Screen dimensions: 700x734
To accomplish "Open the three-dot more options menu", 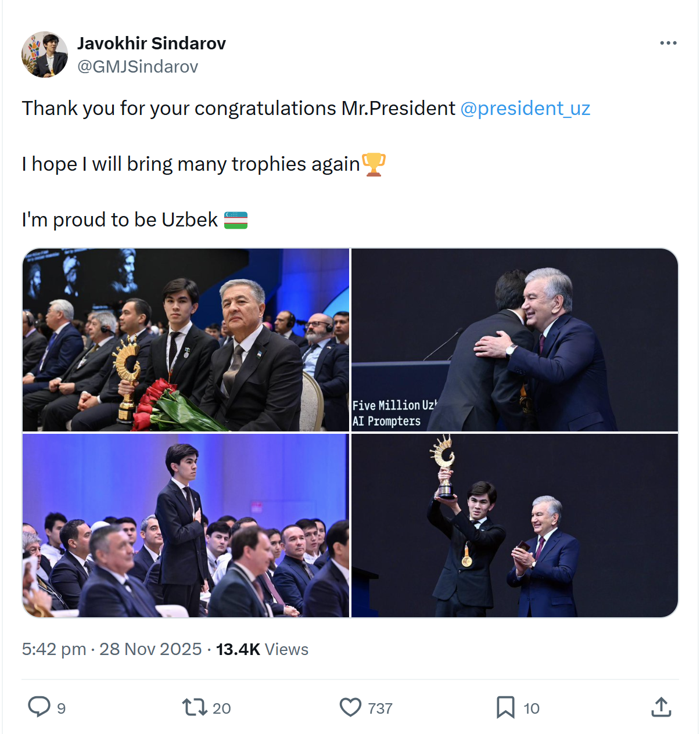I will [x=668, y=43].
